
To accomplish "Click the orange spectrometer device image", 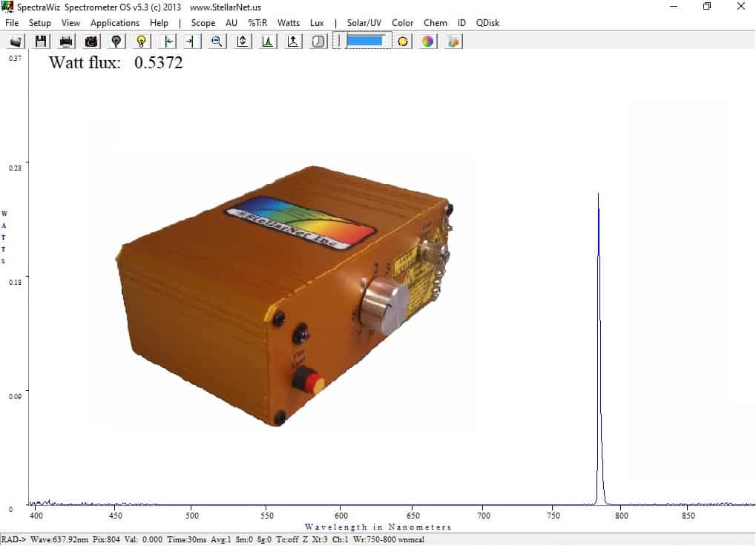I will (x=284, y=295).
